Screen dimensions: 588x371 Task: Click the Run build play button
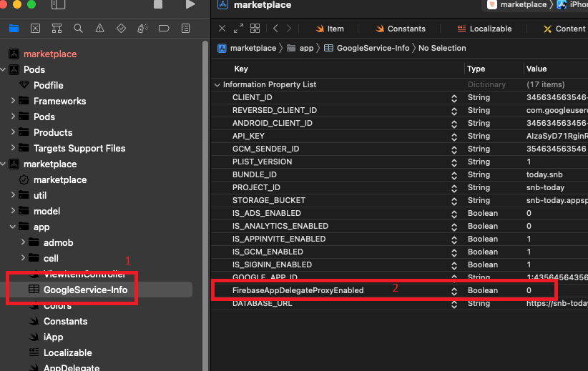tap(190, 5)
